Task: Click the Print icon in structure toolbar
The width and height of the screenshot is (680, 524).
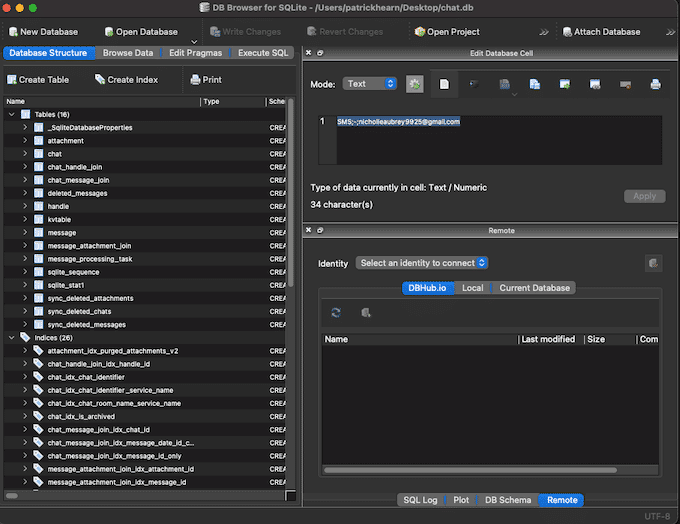Action: (x=196, y=80)
